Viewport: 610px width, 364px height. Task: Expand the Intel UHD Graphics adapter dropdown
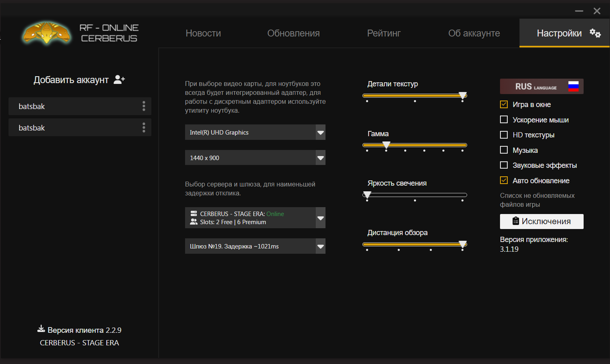[x=320, y=133]
